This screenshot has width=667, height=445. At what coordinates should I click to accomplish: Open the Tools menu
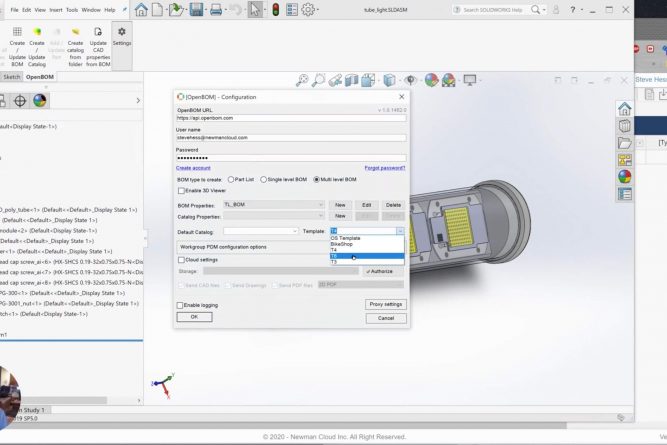tap(71, 10)
